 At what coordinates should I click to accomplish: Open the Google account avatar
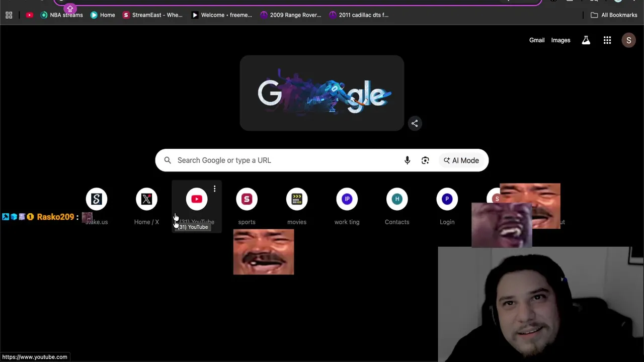pos(628,40)
